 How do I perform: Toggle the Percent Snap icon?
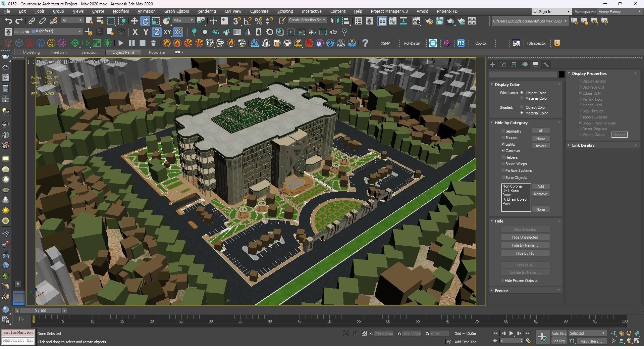pyautogui.click(x=259, y=21)
